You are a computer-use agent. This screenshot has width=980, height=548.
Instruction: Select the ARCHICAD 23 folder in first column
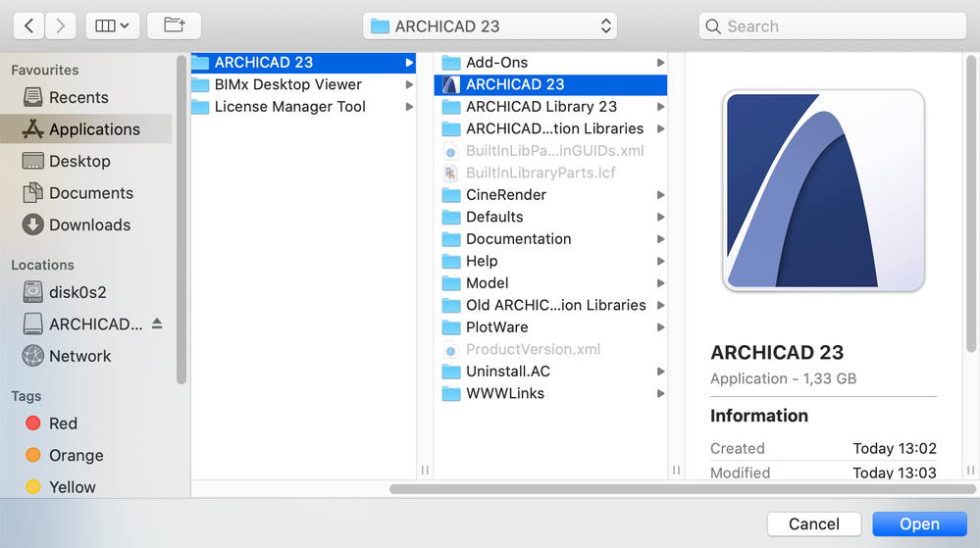coord(303,63)
